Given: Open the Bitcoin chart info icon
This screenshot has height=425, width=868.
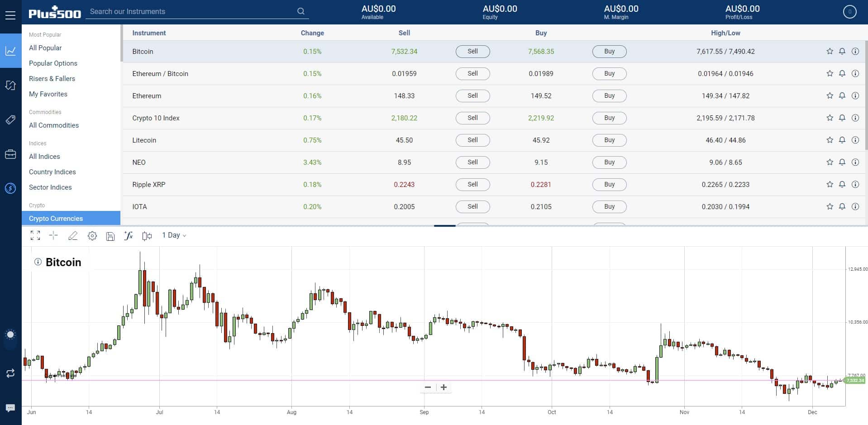Looking at the screenshot, I should tap(38, 262).
